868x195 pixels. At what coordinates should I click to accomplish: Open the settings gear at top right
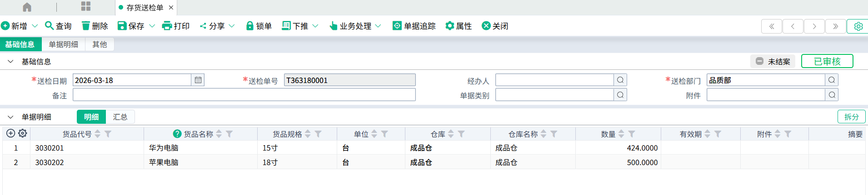click(858, 26)
